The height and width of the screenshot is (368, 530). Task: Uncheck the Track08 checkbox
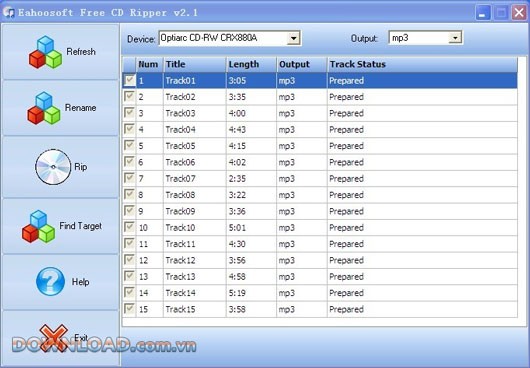[129, 195]
